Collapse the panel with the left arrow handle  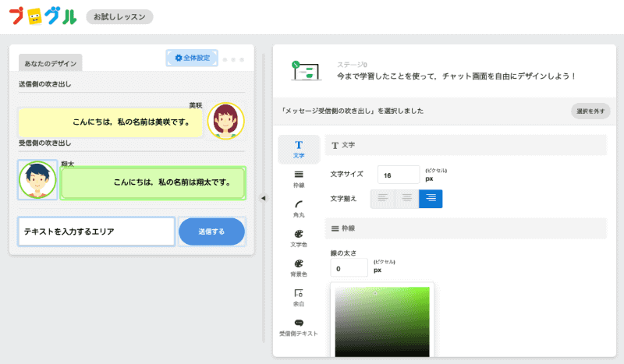coord(263,198)
